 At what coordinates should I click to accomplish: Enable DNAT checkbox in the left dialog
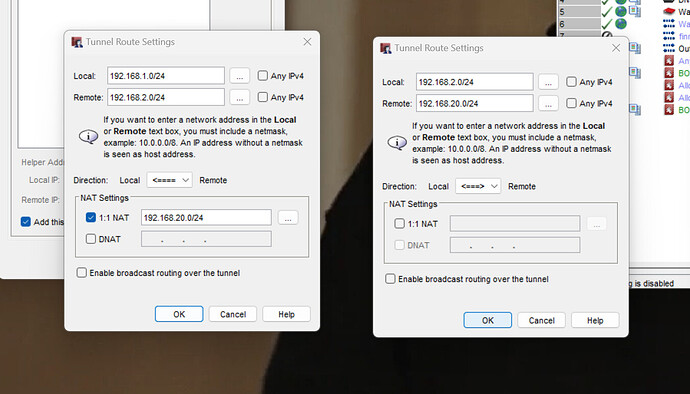[x=91, y=239]
